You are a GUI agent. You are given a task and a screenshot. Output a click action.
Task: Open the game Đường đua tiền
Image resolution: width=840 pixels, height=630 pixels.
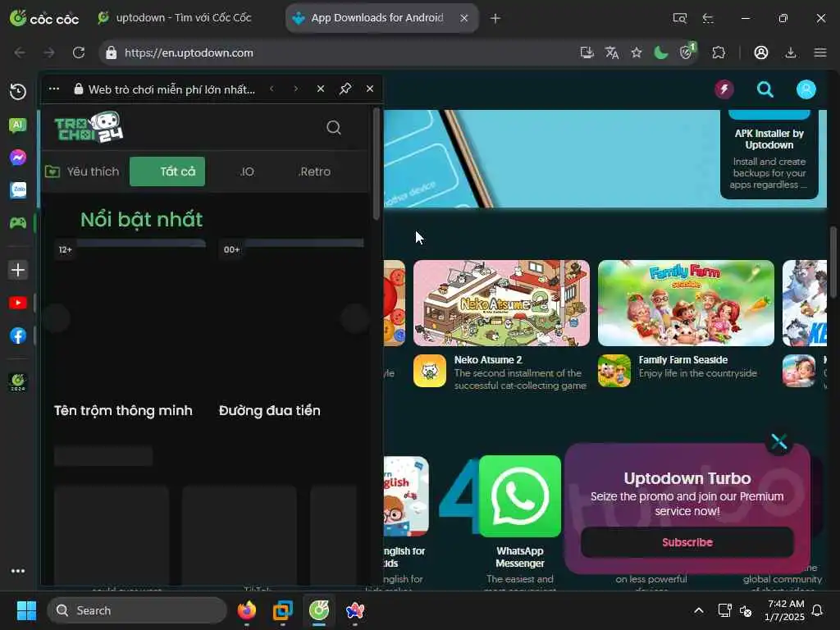[269, 410]
